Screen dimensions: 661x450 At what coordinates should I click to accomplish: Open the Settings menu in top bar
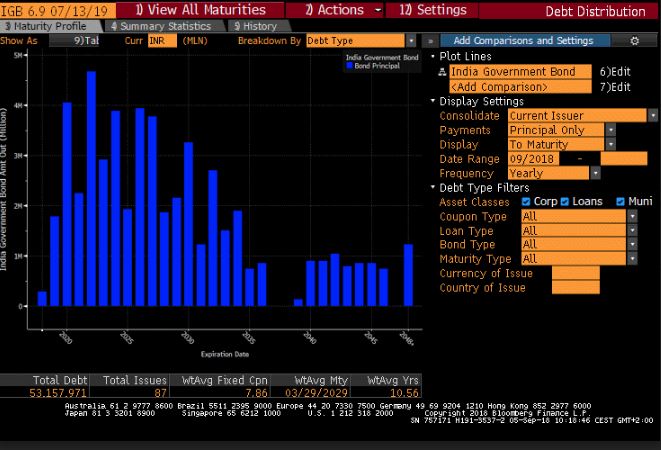433,10
